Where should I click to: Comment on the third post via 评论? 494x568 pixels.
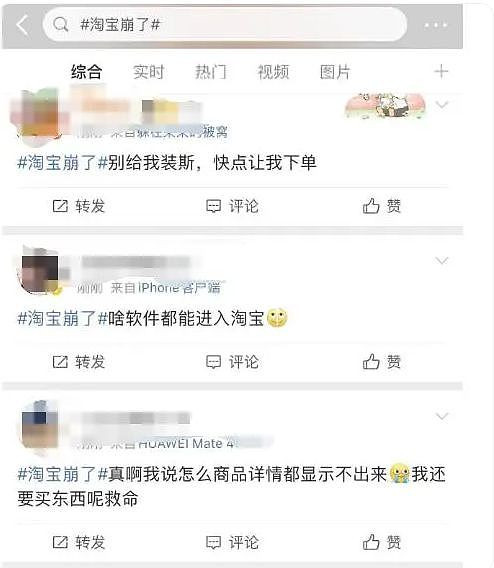click(232, 542)
